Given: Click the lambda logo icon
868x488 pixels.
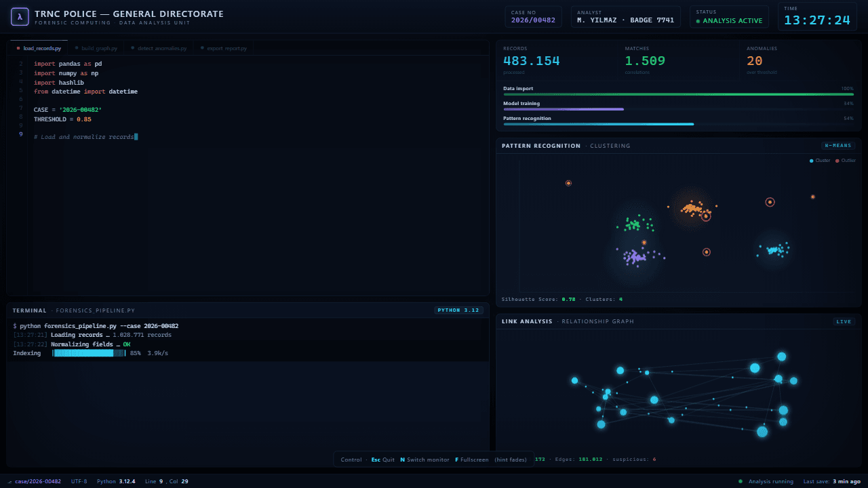Looking at the screenshot, I should pos(19,16).
